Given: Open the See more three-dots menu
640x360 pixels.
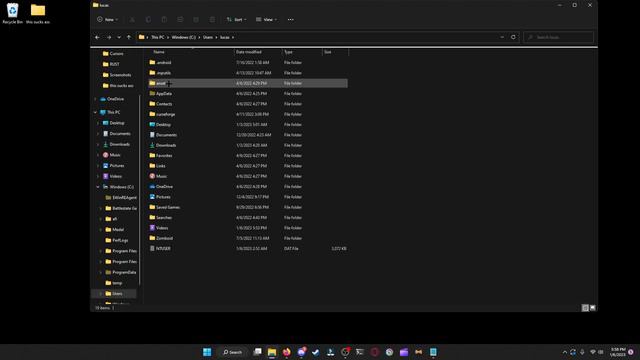Looking at the screenshot, I should click(290, 20).
